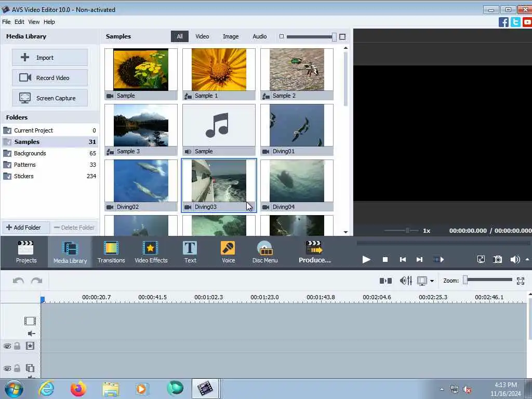The width and height of the screenshot is (532, 399).
Task: Open Firefox from the taskbar
Action: coord(78,389)
